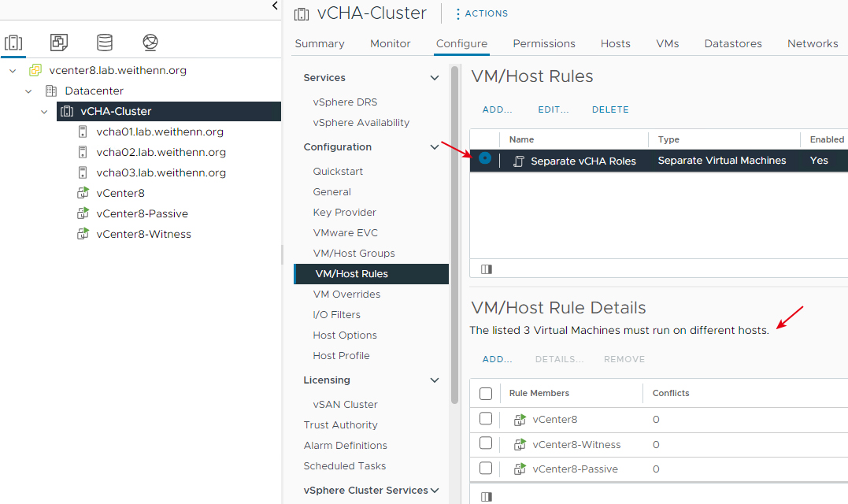Open Scheduled Tasks page

click(x=345, y=465)
